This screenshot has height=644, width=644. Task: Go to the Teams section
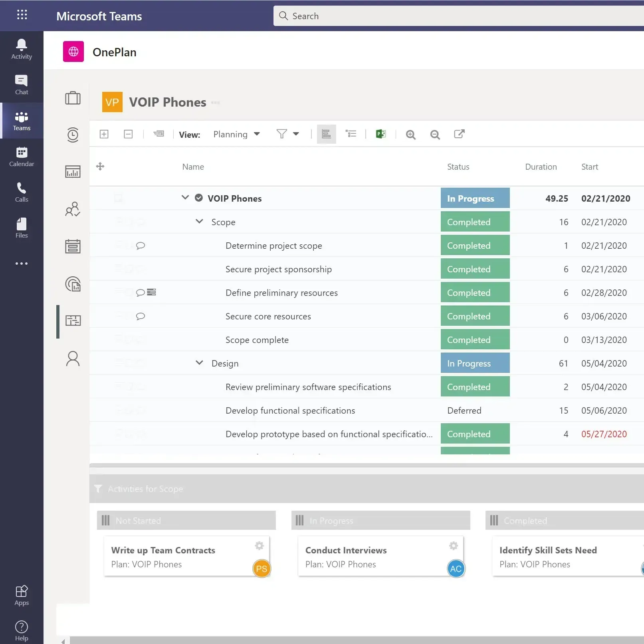click(x=22, y=121)
